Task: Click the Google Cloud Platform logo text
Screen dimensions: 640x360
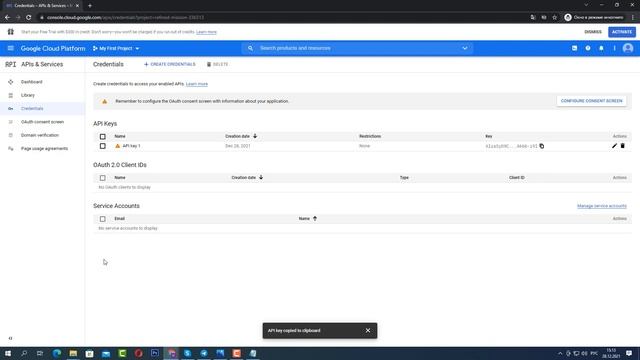Action: pos(53,48)
